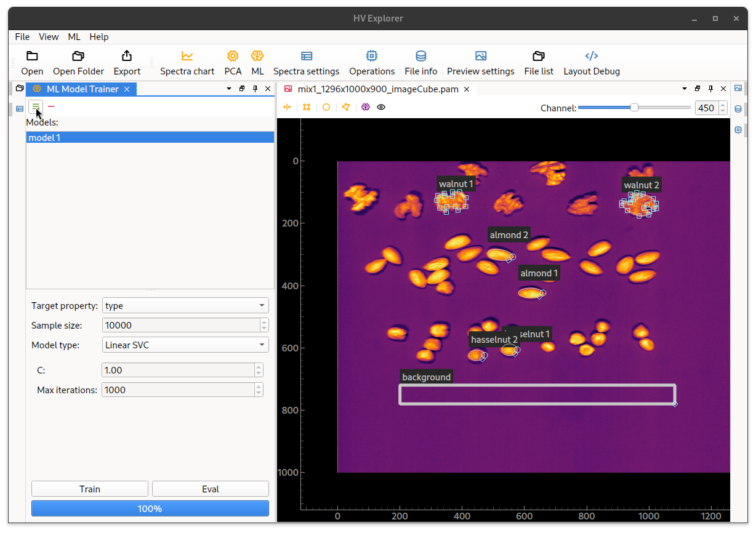Open the View menu

pyautogui.click(x=49, y=37)
